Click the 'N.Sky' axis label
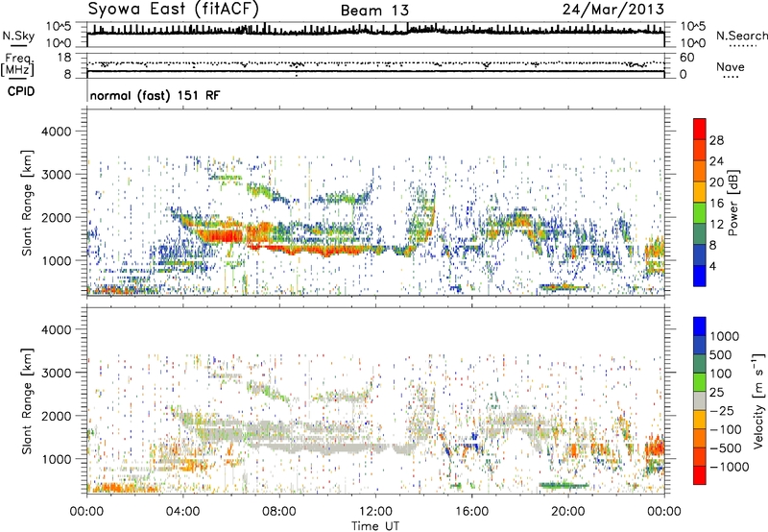 (x=18, y=36)
